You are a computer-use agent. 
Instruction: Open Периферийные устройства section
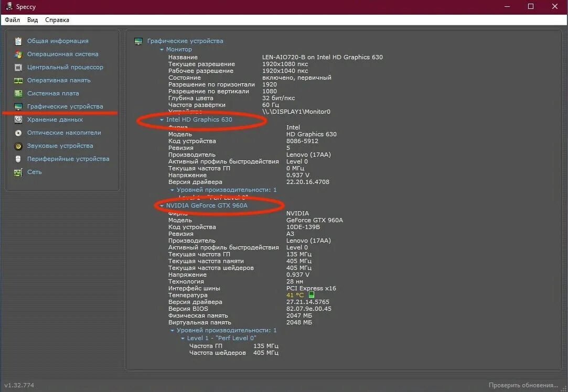click(68, 159)
